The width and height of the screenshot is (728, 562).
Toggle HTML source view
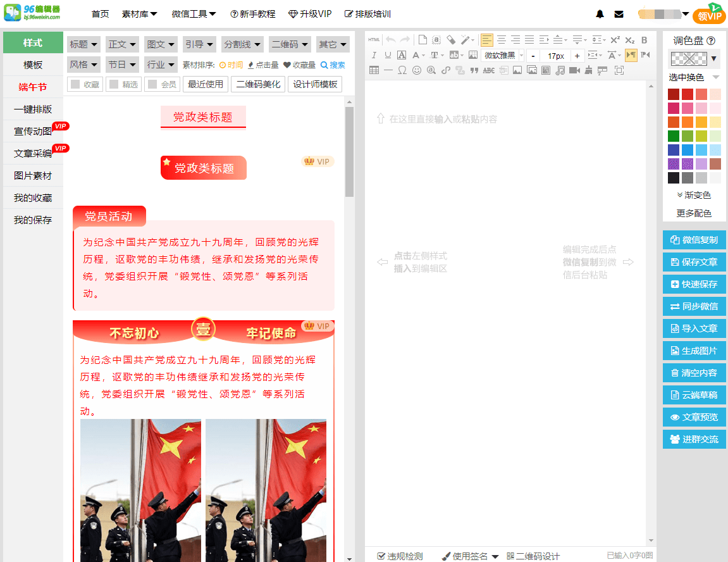374,40
